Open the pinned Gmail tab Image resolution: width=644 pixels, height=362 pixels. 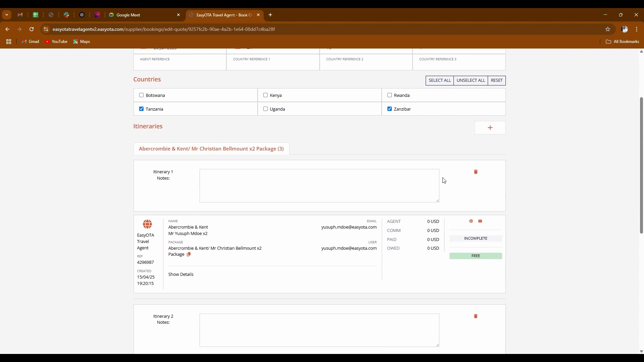tap(20, 15)
